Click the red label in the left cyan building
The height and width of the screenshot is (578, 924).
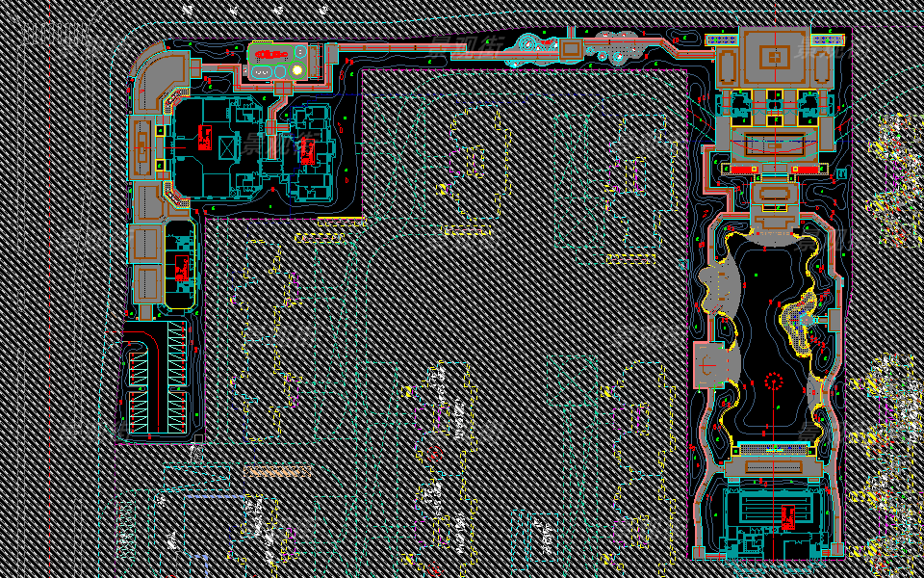[204, 136]
